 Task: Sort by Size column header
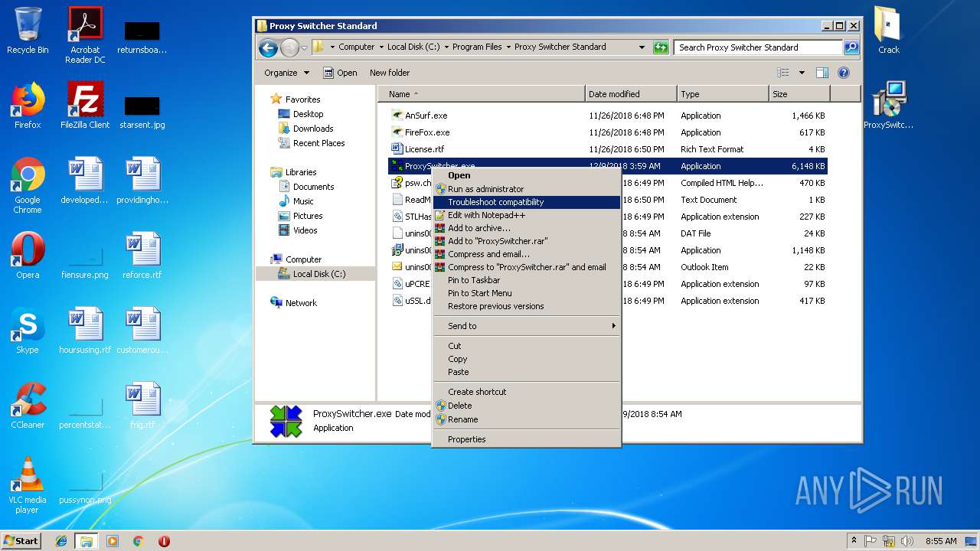[799, 94]
